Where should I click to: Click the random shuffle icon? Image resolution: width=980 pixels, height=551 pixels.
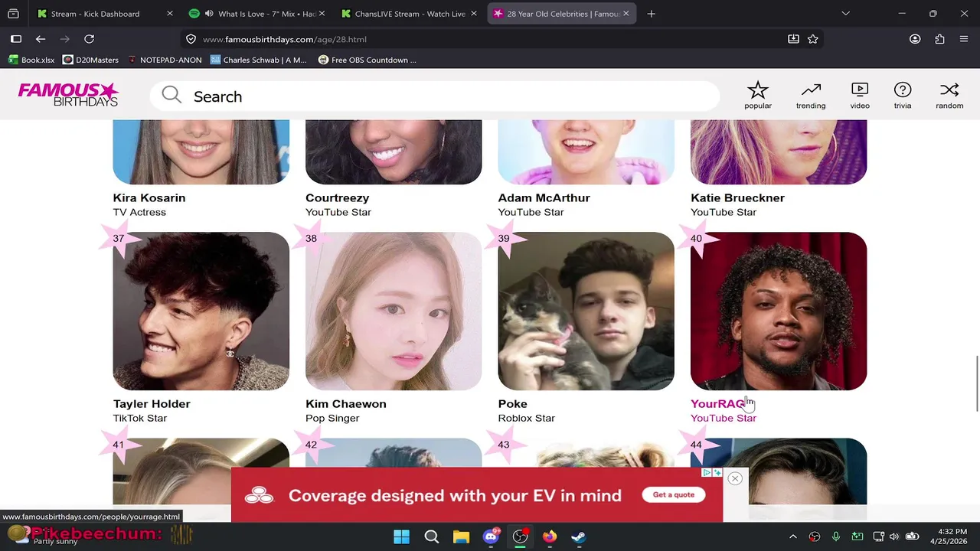click(949, 90)
